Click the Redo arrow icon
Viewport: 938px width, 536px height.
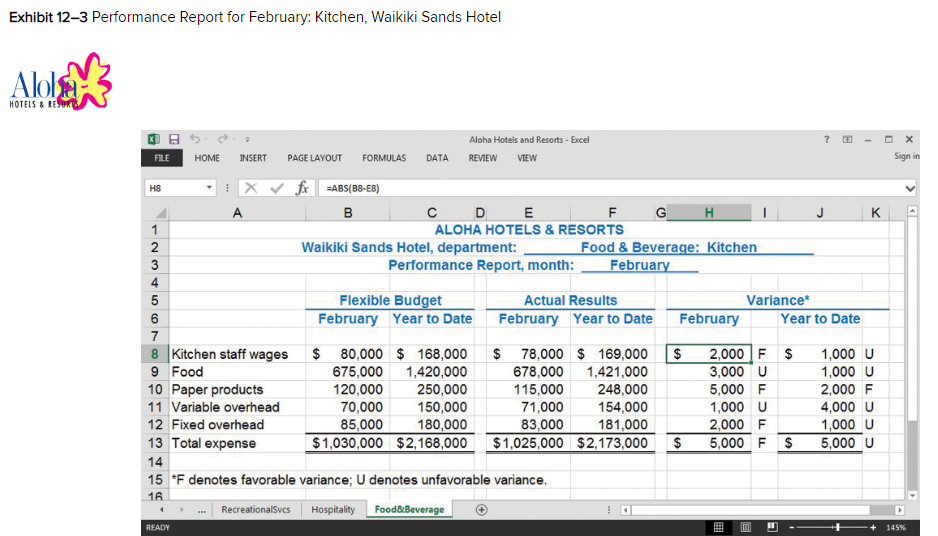tap(223, 139)
